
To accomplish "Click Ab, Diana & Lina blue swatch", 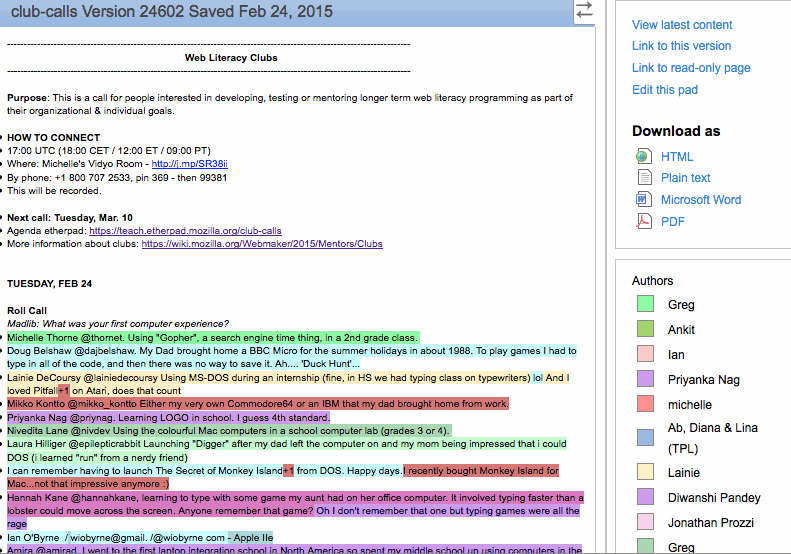I will pos(645,437).
